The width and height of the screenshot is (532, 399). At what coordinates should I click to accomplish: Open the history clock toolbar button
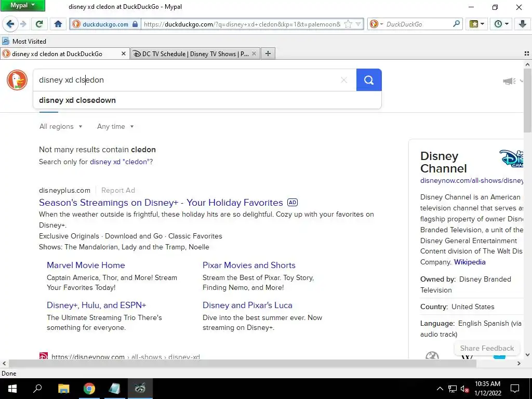[x=501, y=24]
